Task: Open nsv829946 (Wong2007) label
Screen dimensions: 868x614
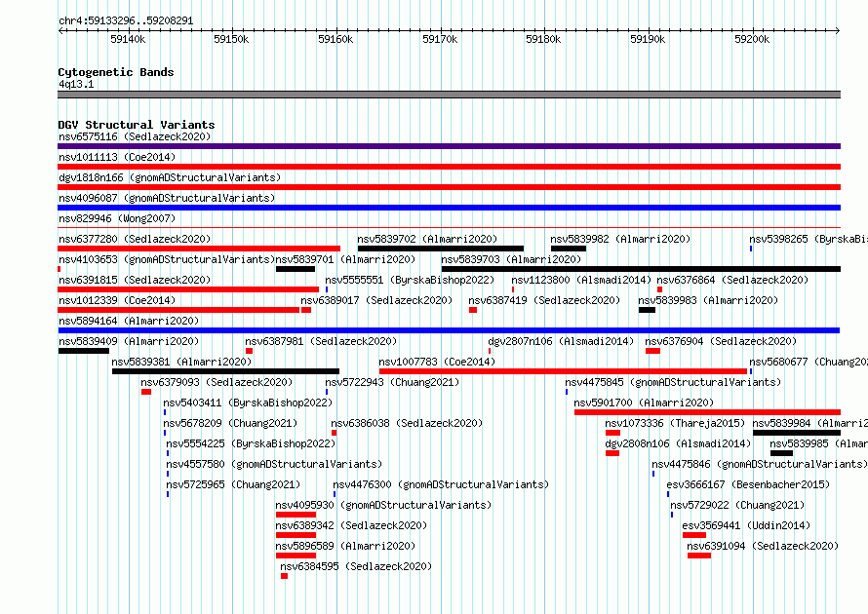Action: tap(117, 218)
